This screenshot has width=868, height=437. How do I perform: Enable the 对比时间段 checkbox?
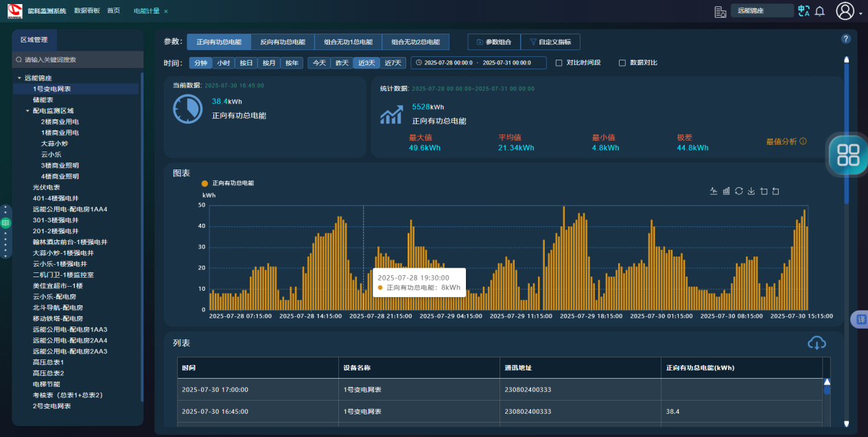[559, 63]
